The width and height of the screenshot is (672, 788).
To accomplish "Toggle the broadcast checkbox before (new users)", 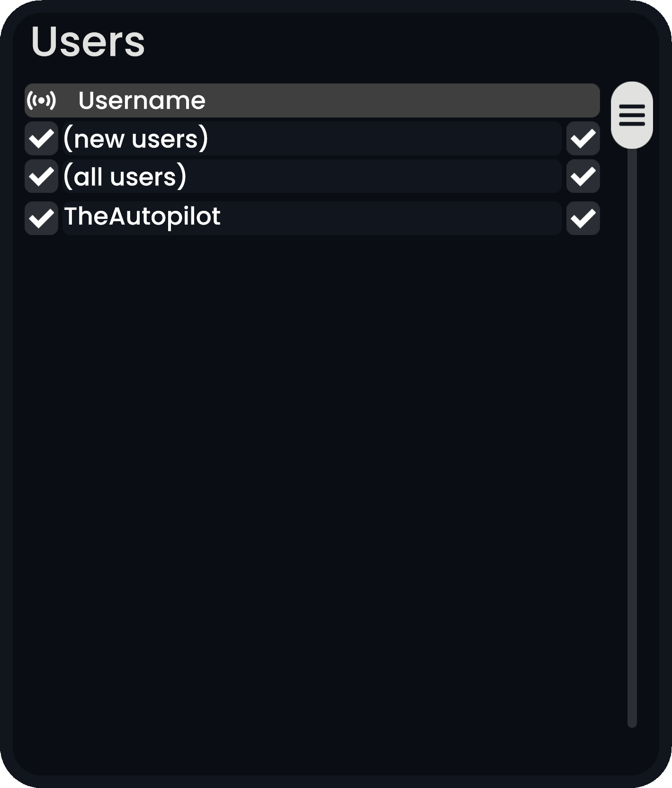I will point(41,139).
